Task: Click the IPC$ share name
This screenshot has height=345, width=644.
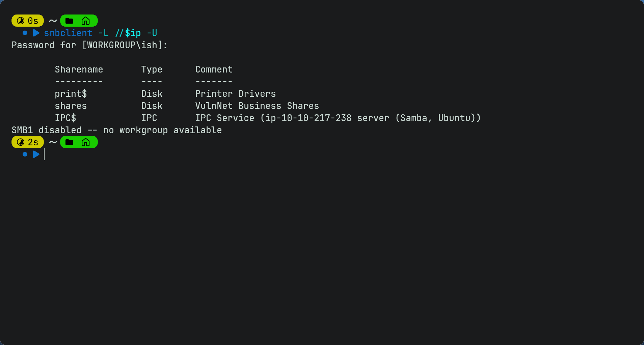Action: tap(65, 118)
